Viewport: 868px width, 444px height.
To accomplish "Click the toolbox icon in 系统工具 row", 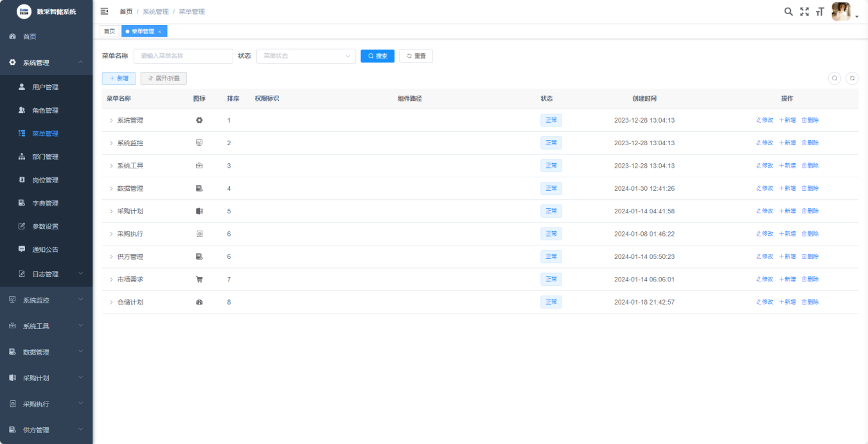I will pyautogui.click(x=199, y=166).
